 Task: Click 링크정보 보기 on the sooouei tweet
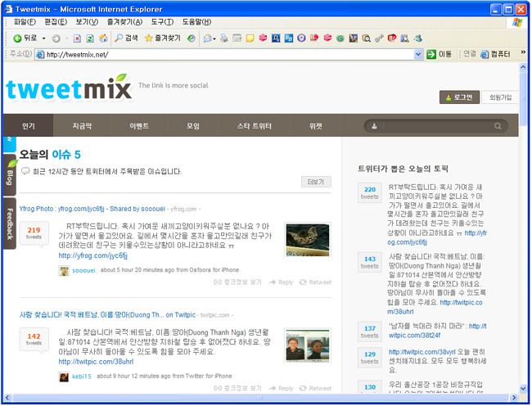[237, 282]
